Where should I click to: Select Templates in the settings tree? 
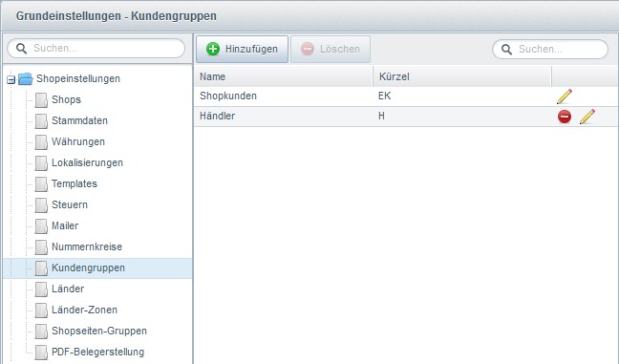pyautogui.click(x=75, y=183)
